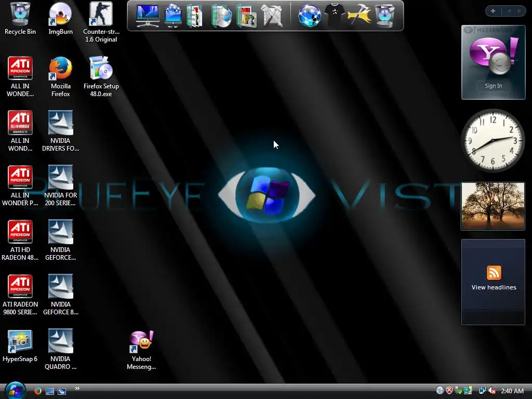
Task: Open the music disc folder dock icon
Action: [x=221, y=16]
